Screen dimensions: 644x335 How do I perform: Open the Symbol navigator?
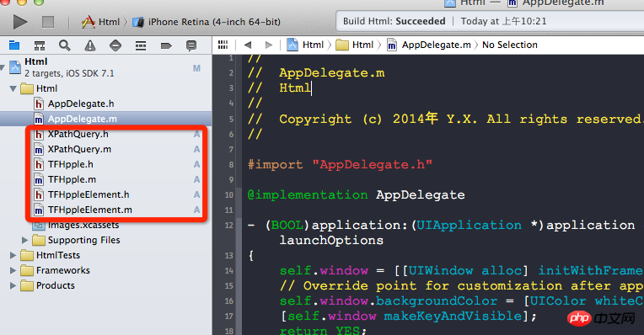click(x=40, y=45)
